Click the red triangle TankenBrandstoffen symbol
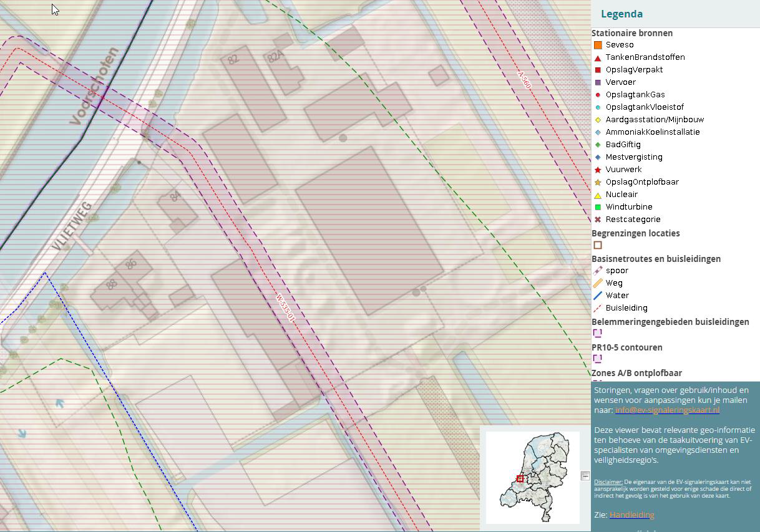The width and height of the screenshot is (760, 532). tap(598, 58)
